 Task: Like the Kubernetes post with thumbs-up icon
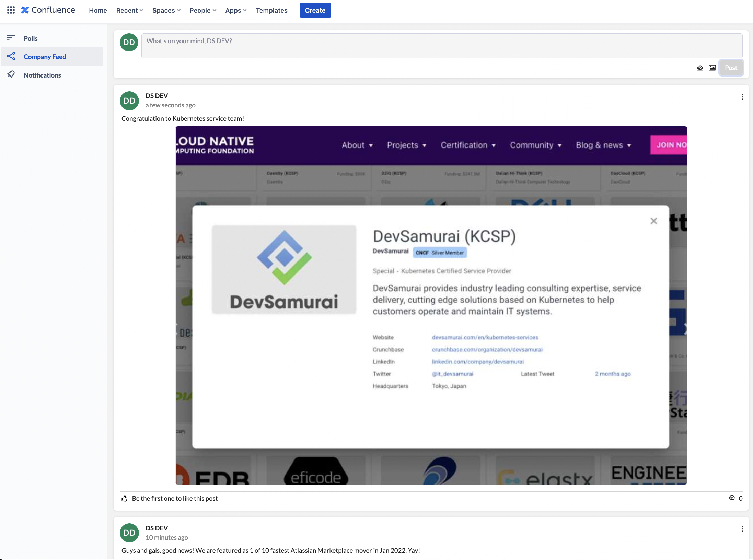[125, 498]
